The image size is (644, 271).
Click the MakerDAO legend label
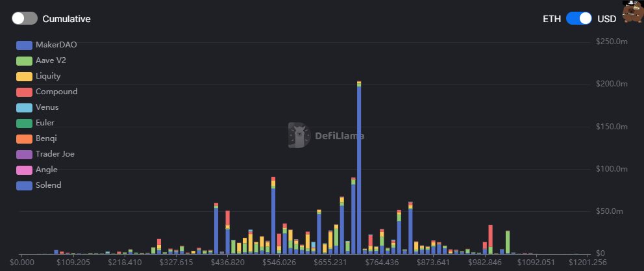tap(56, 45)
